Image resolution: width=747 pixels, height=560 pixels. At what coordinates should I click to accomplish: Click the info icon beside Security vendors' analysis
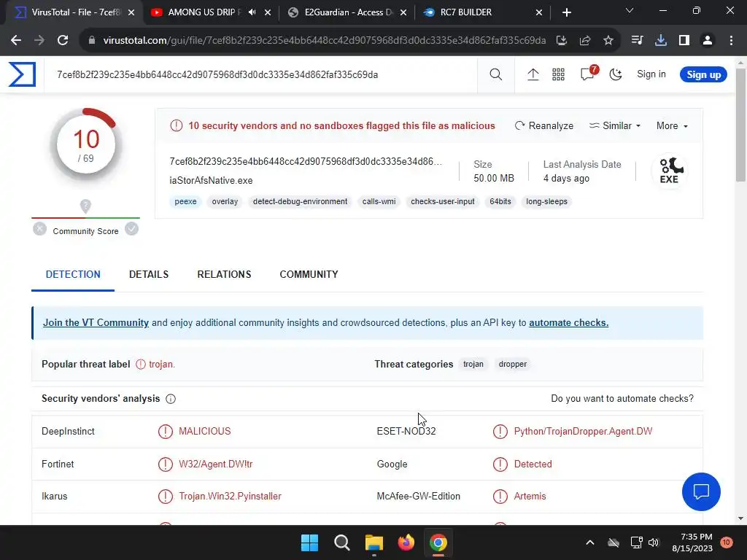point(171,399)
